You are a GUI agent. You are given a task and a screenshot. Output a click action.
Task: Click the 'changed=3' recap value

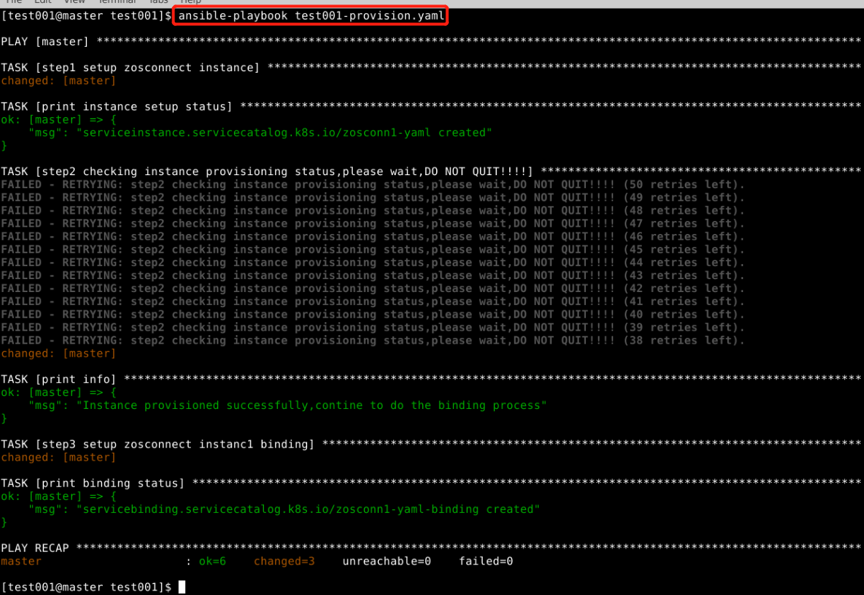284,561
